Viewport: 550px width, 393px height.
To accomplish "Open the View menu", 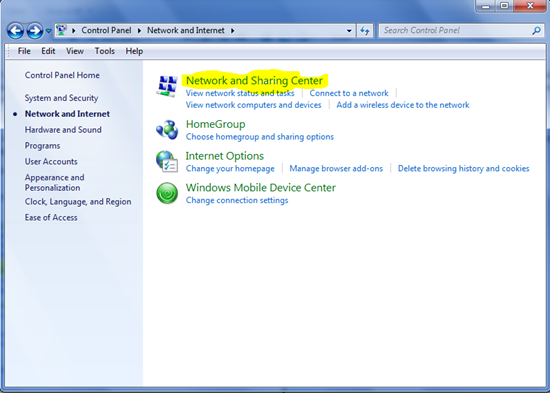I will [x=75, y=51].
